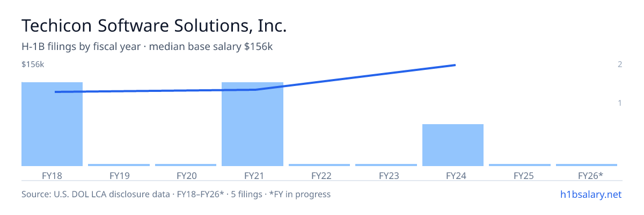Select the small FY19 bar
This screenshot has width=644, height=215.
coord(119,165)
